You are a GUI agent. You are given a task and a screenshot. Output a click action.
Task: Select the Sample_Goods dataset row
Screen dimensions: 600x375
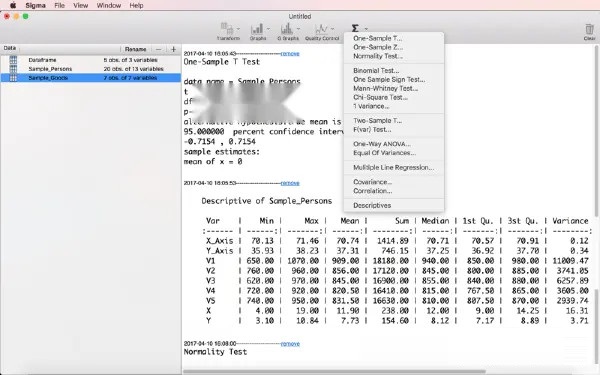(90, 78)
